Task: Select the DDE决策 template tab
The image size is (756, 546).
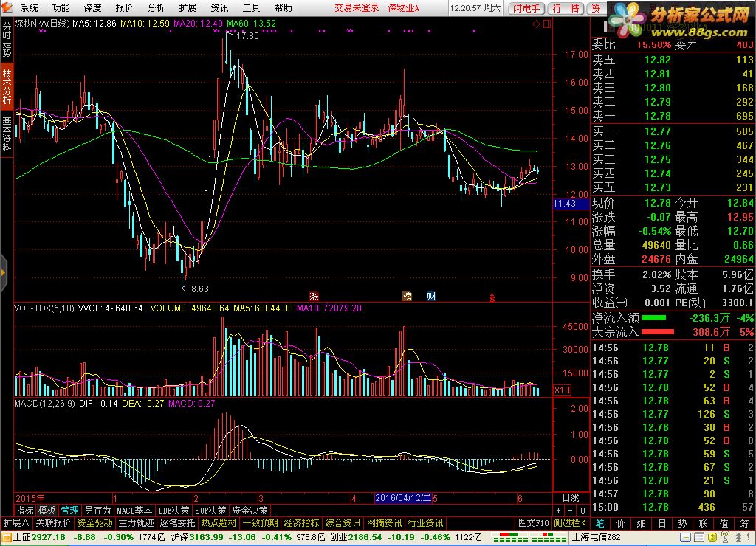Action: pos(173,511)
